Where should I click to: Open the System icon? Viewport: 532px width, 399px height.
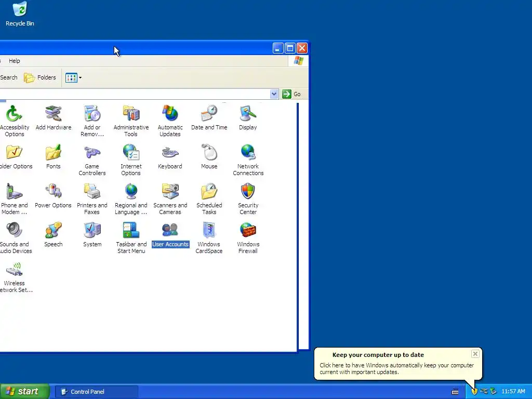92,234
